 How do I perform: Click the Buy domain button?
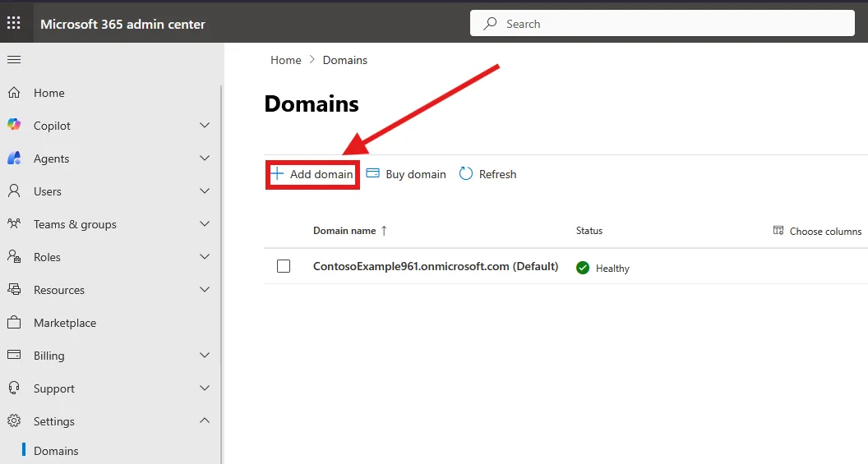tap(406, 174)
